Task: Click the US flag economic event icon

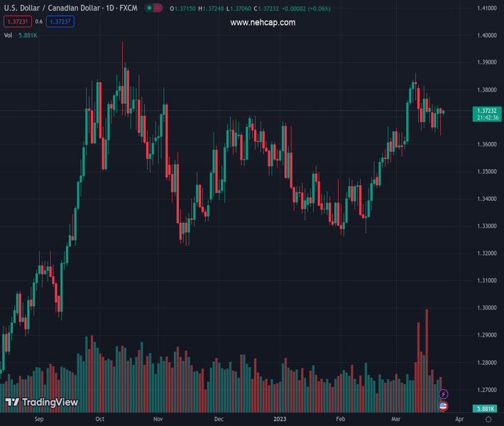Action: (444, 406)
